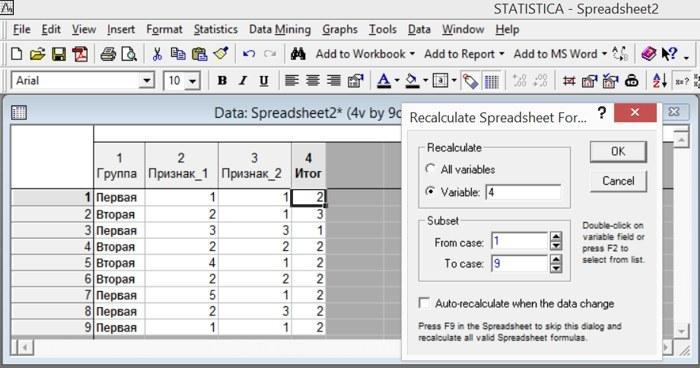Click the Undo arrow icon
700x368 pixels.
pos(249,54)
